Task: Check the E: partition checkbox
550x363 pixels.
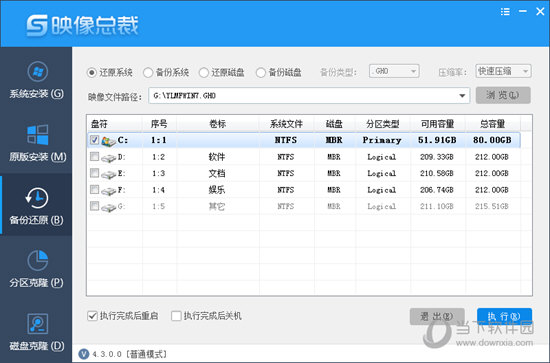Action: [x=94, y=173]
